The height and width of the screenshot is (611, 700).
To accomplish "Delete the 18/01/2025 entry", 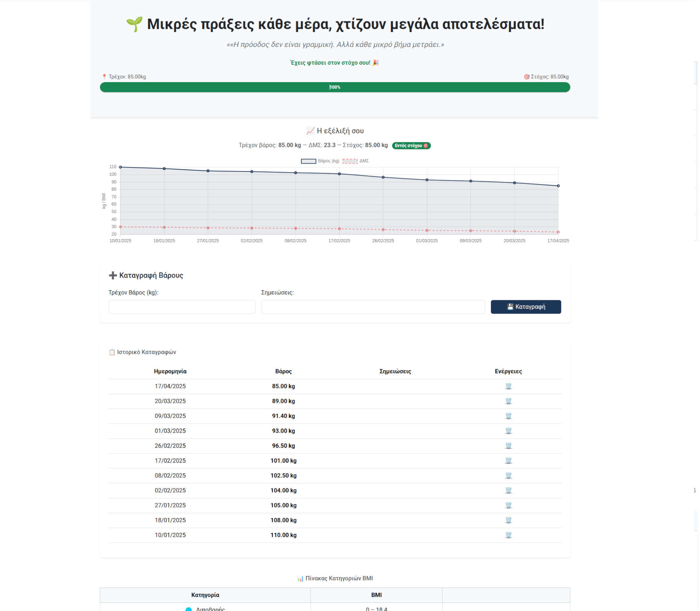I will coord(508,520).
